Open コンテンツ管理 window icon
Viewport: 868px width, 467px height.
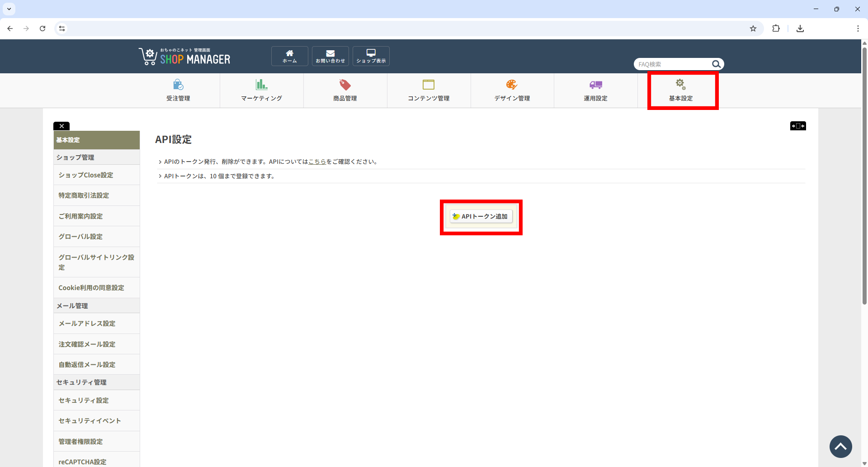tap(429, 85)
